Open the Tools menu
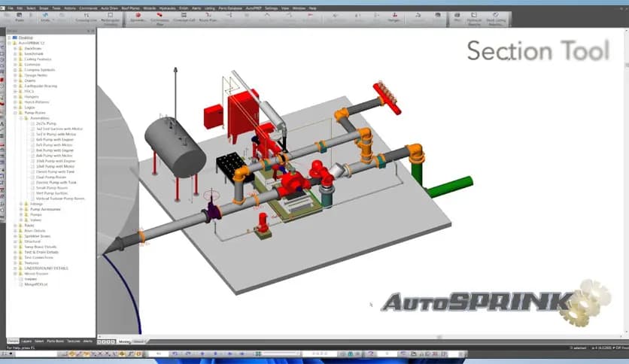629x364 pixels. point(56,8)
